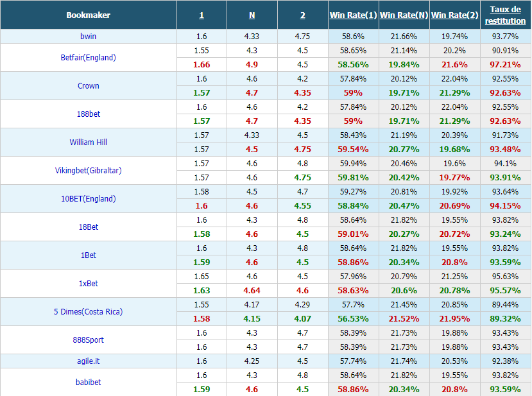Click 18Bet's 93.24% restitution rate
Screen dimensions: 532x396
point(505,234)
